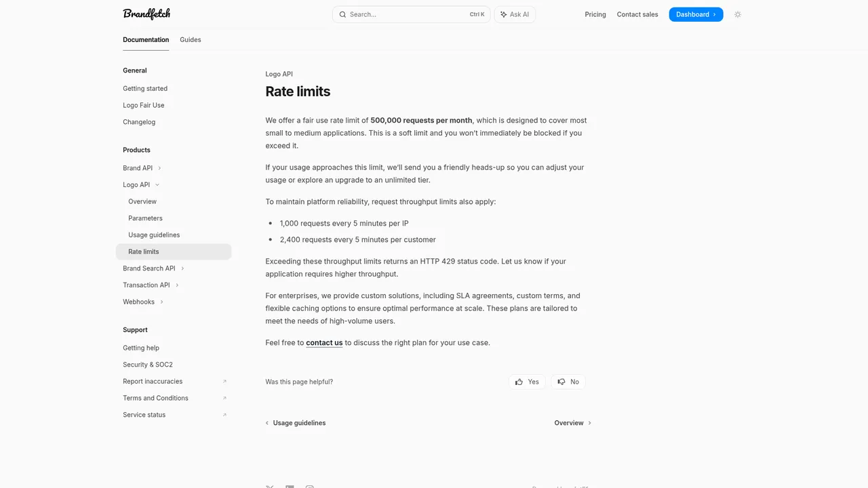Open Brandfetch's LinkedIn page in footer
Screen dimensions: 868x488
click(x=290, y=487)
